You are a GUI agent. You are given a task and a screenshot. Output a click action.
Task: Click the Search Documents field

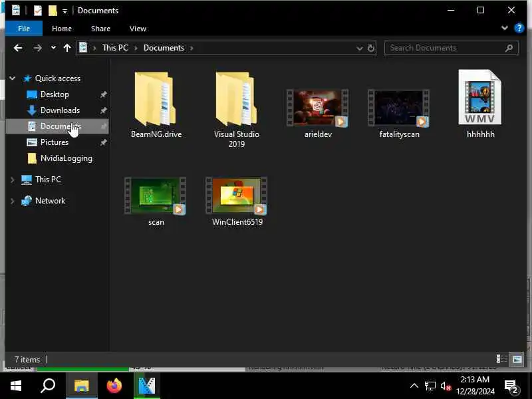(452, 48)
